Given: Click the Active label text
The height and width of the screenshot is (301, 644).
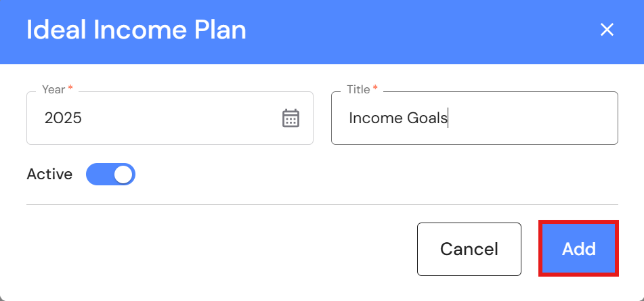Looking at the screenshot, I should point(49,175).
